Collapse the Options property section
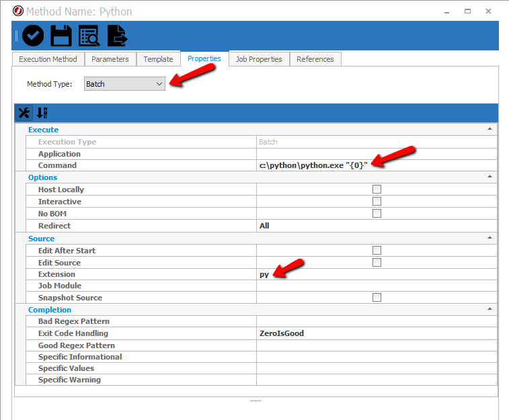The height and width of the screenshot is (420, 509). 490,177
